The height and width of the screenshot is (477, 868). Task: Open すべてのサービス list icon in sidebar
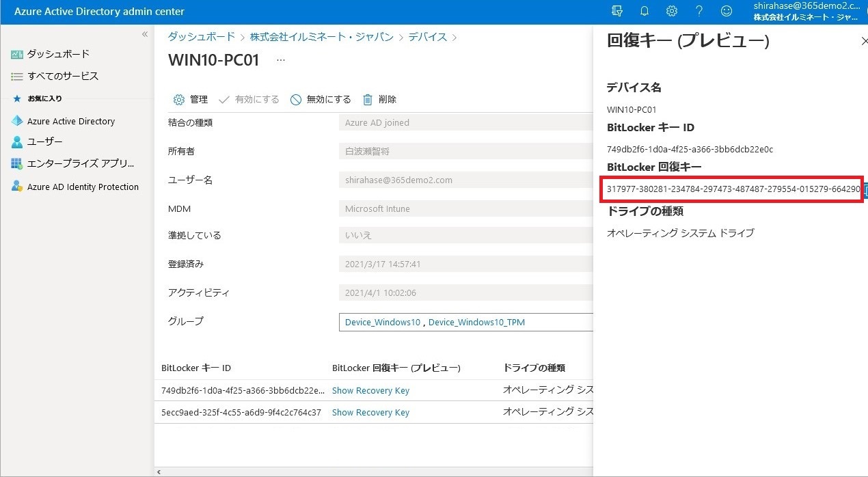17,76
